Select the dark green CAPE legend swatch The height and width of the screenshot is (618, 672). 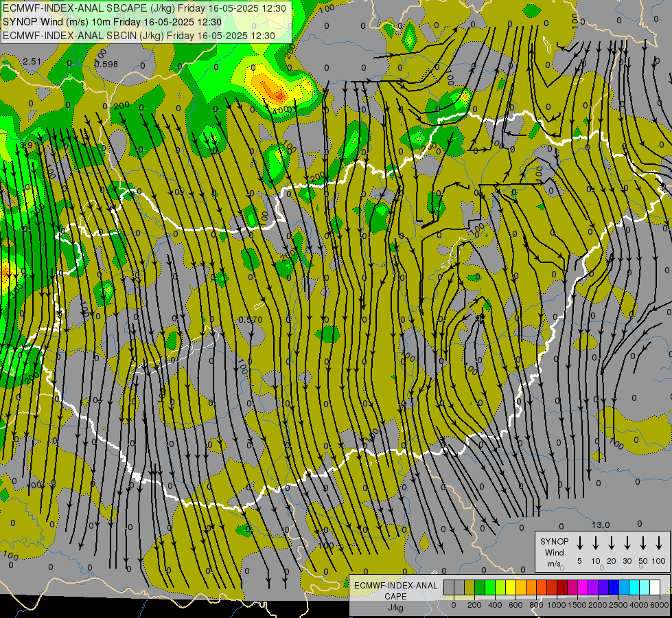pyautogui.click(x=480, y=588)
